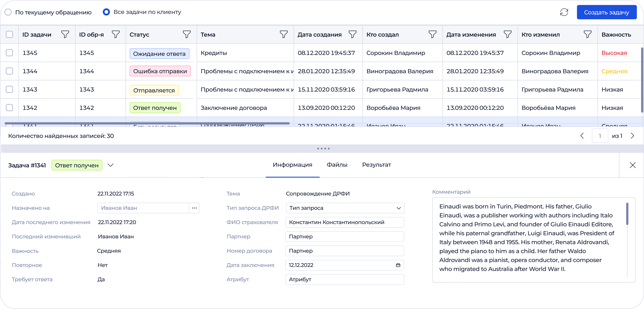This screenshot has height=309, width=644.
Task: Click page number input field
Action: click(x=600, y=136)
